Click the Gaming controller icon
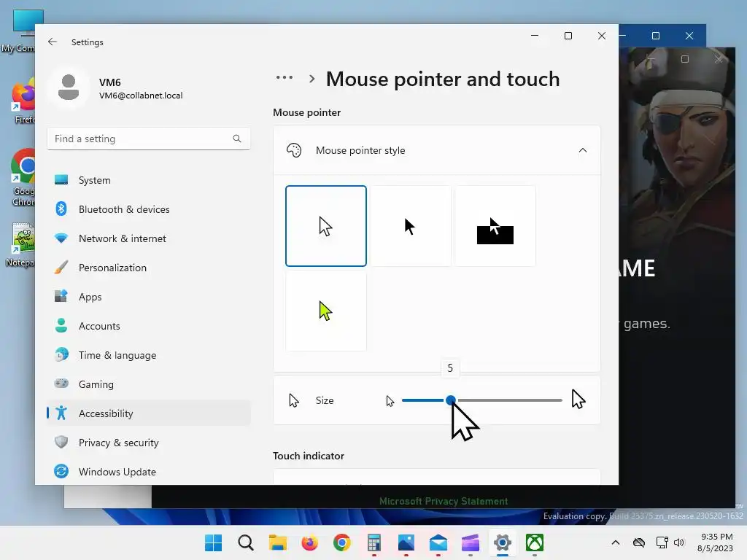Screen dimensions: 747x560 61,384
